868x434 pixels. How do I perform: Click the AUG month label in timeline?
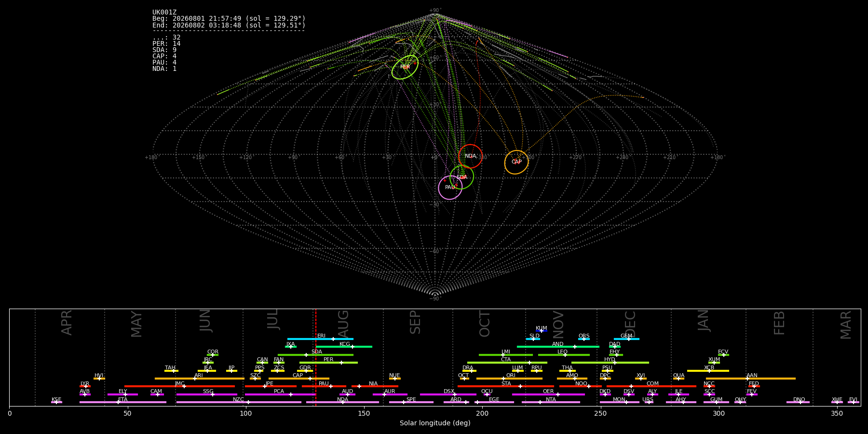click(x=343, y=325)
